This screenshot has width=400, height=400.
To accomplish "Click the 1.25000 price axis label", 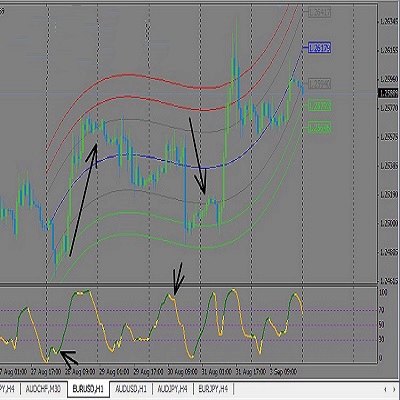I will (x=389, y=224).
